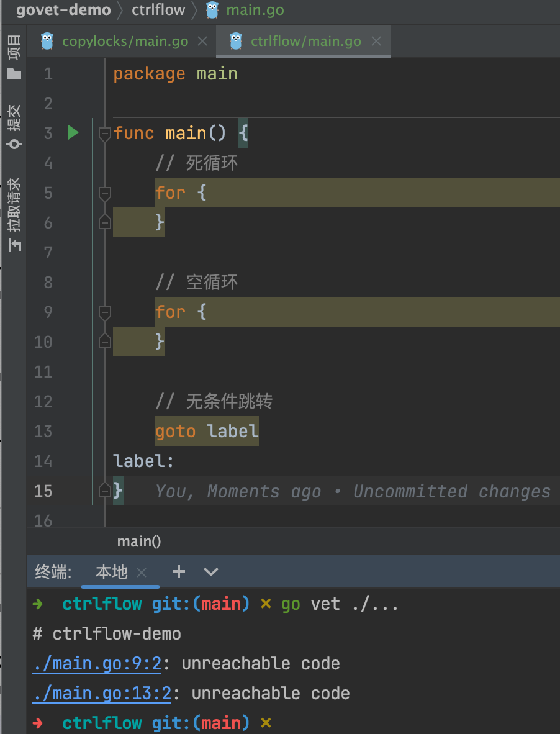Image resolution: width=560 pixels, height=734 pixels.
Task: Run main function via green gutter arrow
Action: 73,132
